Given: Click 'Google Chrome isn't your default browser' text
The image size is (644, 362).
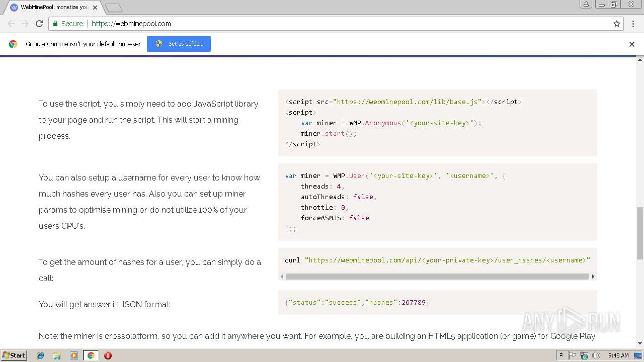Looking at the screenshot, I should pos(83,44).
